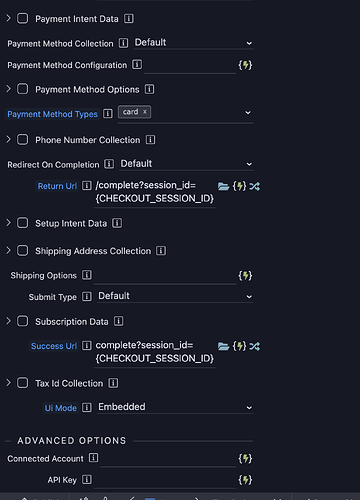
Task: Open the Shipping Options dynamic binding icon
Action: 245,275
